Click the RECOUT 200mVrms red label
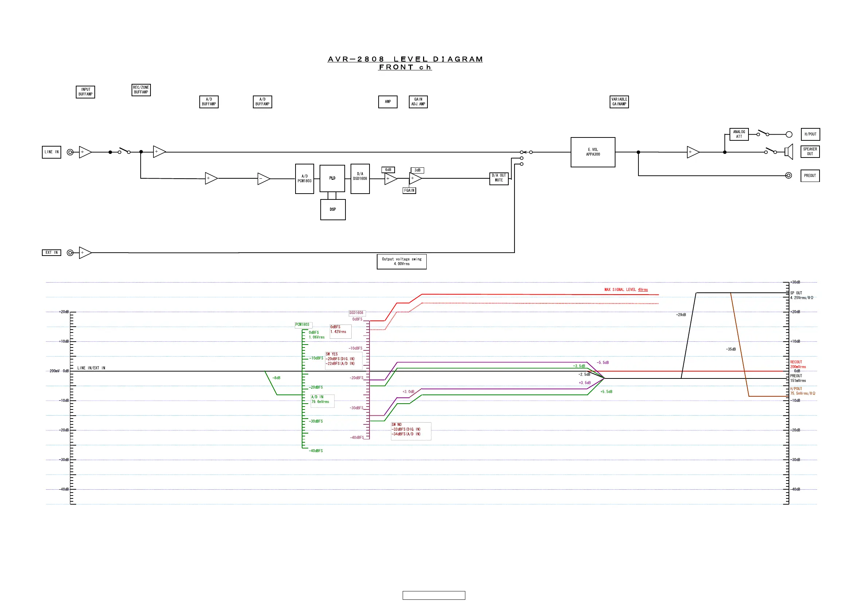This screenshot has width=868, height=614. click(798, 365)
